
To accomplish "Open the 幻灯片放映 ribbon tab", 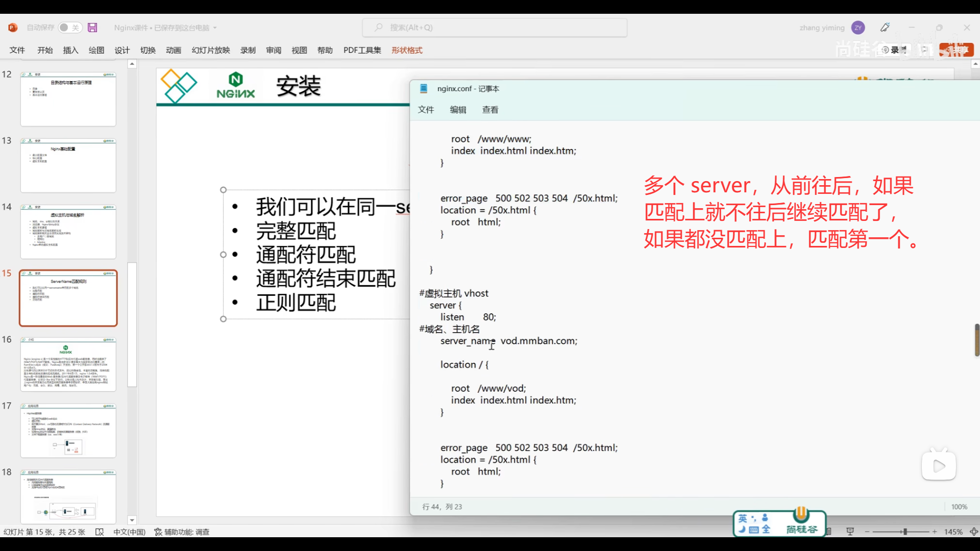I will tap(211, 50).
